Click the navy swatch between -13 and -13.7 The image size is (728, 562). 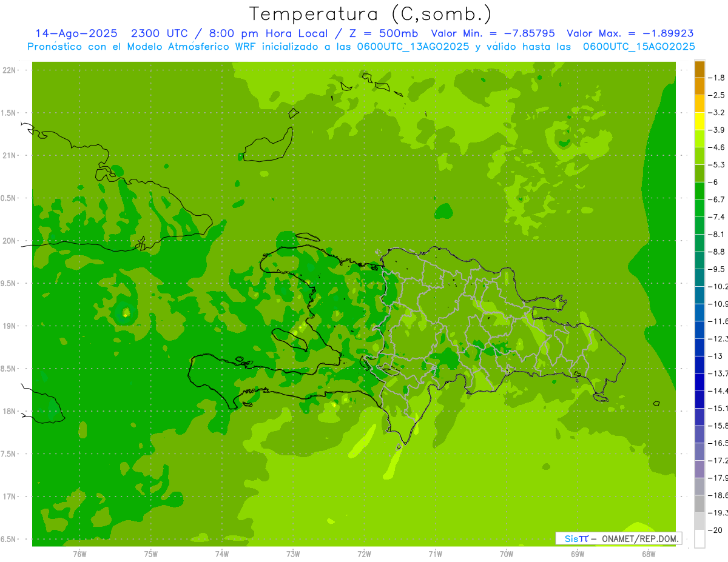pos(699,364)
